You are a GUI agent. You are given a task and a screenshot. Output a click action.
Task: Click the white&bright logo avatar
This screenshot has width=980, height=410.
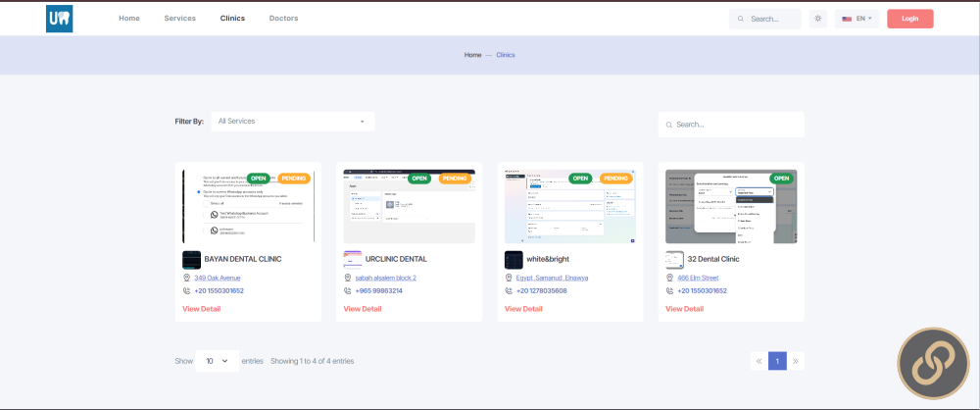pos(514,260)
